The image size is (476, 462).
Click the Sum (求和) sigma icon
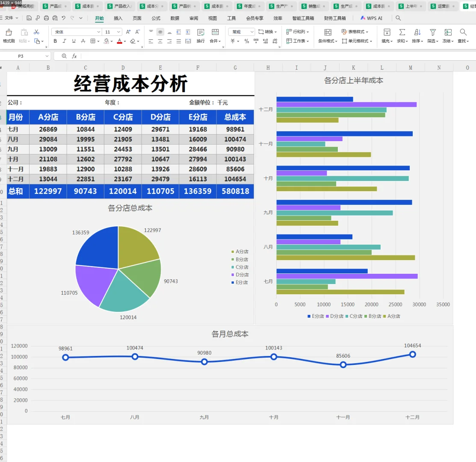[402, 32]
